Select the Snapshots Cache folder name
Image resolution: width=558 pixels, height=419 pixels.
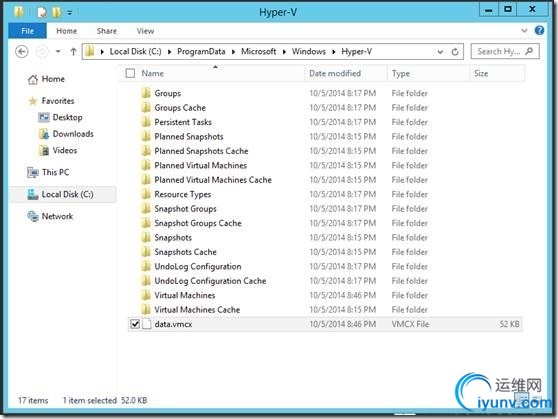tap(185, 252)
